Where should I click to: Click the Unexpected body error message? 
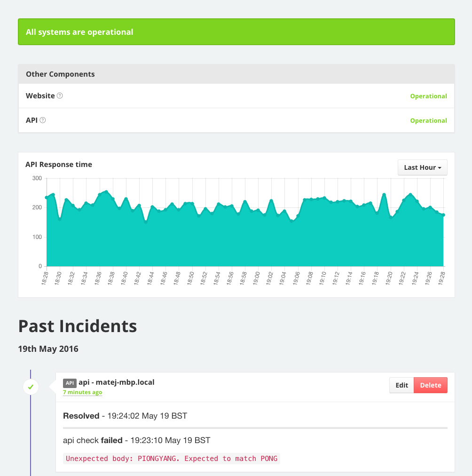pyautogui.click(x=172, y=459)
